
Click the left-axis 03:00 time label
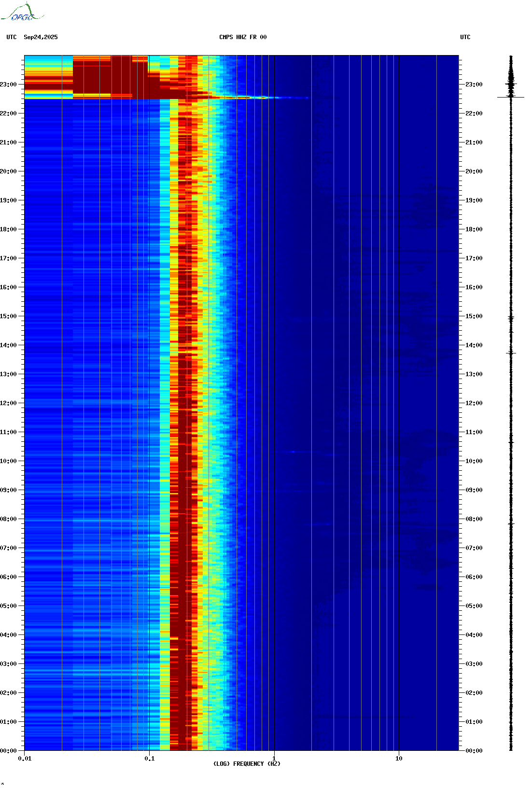(x=8, y=664)
